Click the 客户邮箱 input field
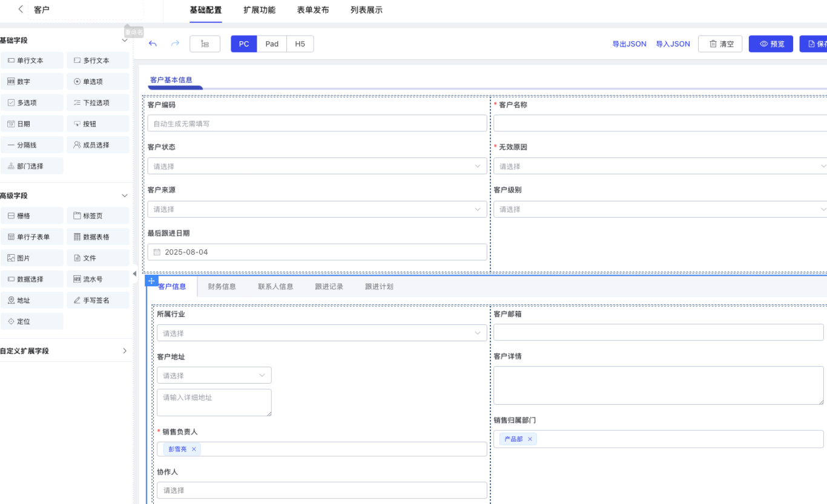This screenshot has height=504, width=827. pyautogui.click(x=659, y=332)
